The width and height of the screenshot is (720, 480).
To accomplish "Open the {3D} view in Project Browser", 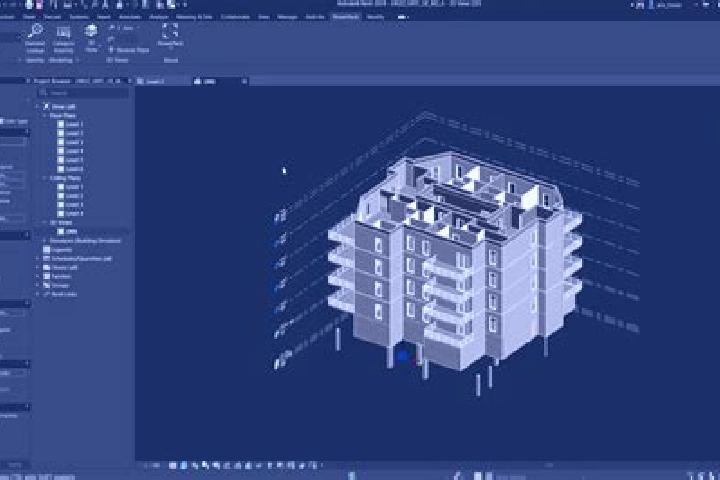I will (x=71, y=231).
